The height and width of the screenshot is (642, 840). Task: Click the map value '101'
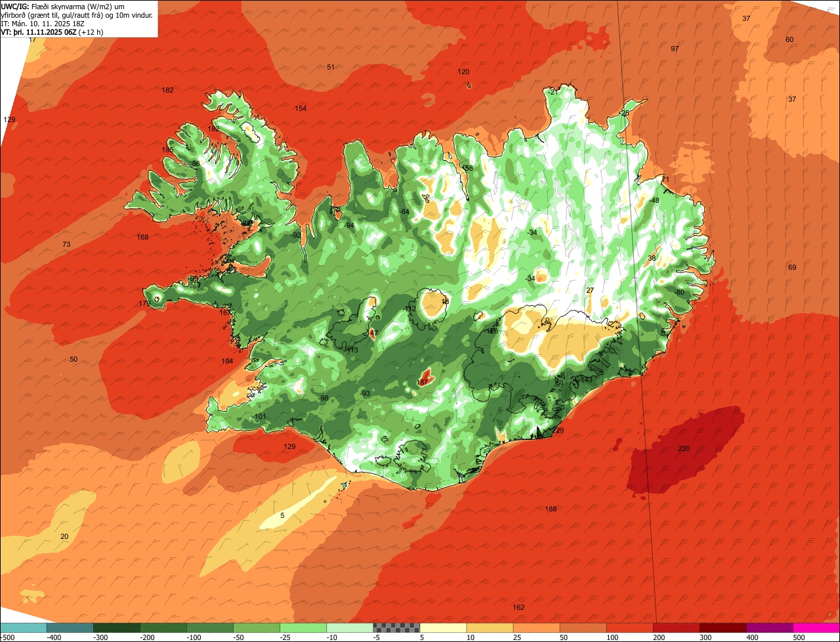pos(261,416)
